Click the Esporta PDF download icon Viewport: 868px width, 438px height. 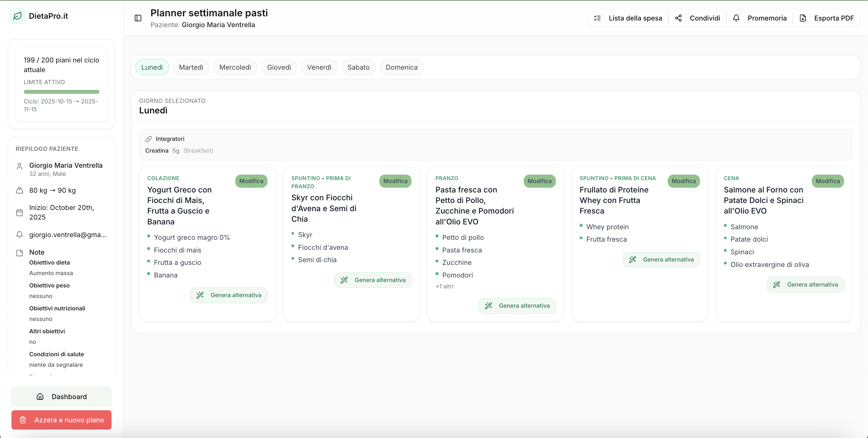[x=803, y=18]
